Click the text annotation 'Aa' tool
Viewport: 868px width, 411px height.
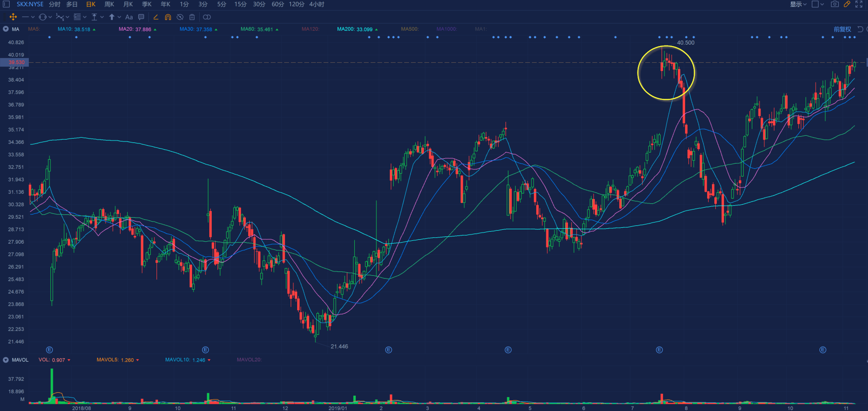pos(129,17)
